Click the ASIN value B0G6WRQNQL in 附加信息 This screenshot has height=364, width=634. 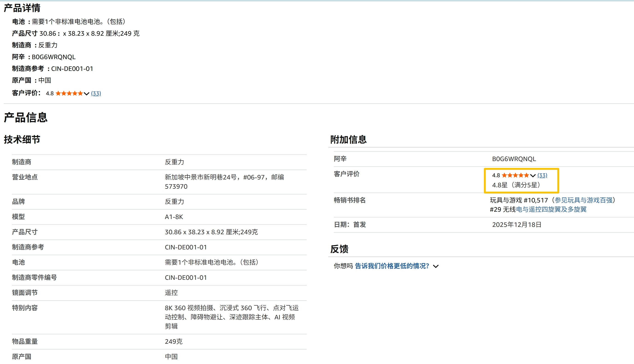514,159
